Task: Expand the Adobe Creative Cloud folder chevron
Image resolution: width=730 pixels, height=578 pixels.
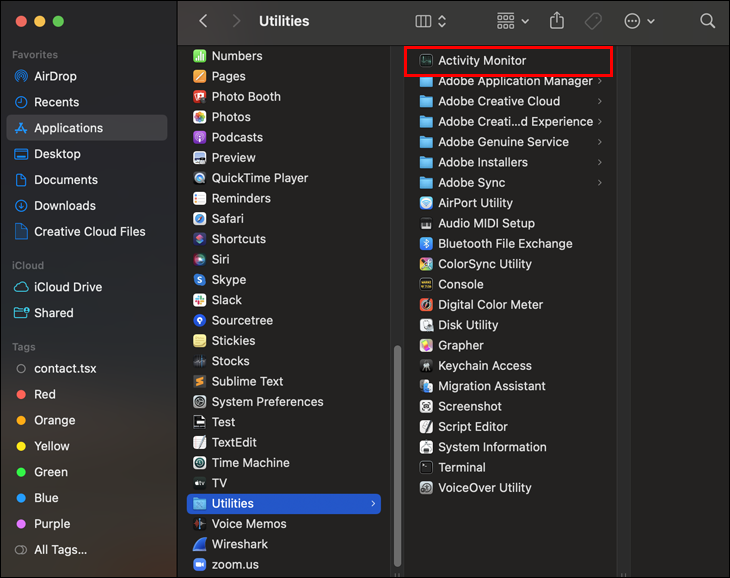Action: (600, 101)
